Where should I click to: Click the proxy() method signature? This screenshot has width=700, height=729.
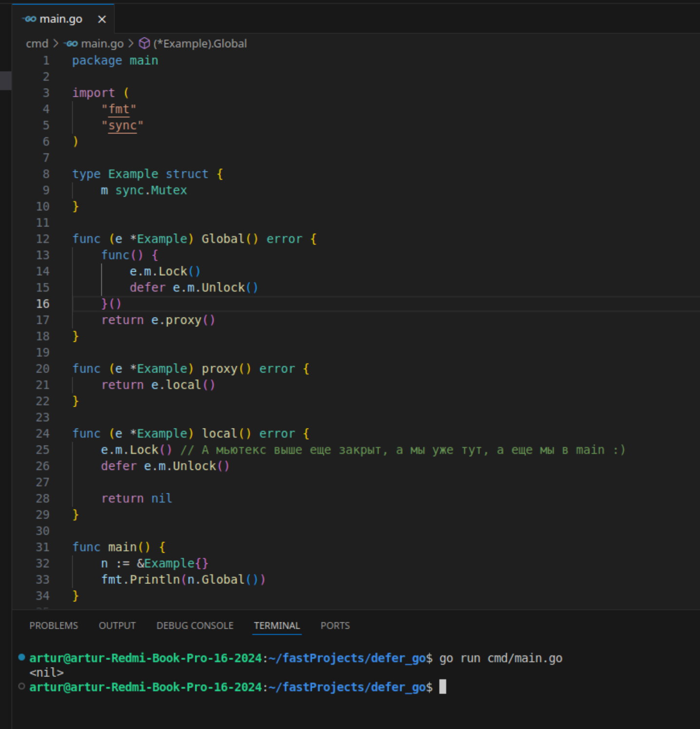click(190, 369)
